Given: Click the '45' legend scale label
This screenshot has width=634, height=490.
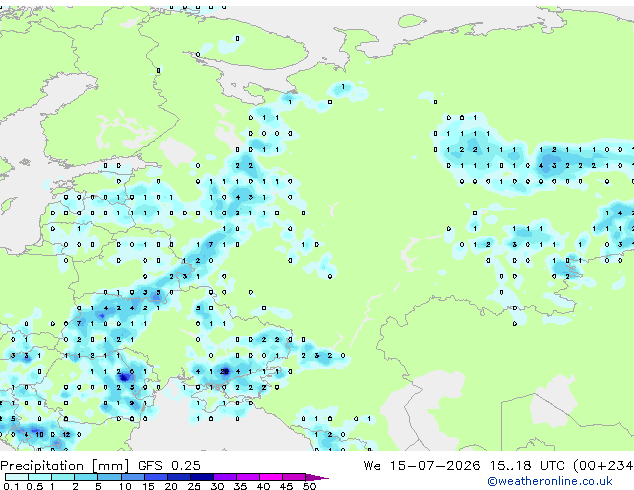Looking at the screenshot, I should [286, 486].
